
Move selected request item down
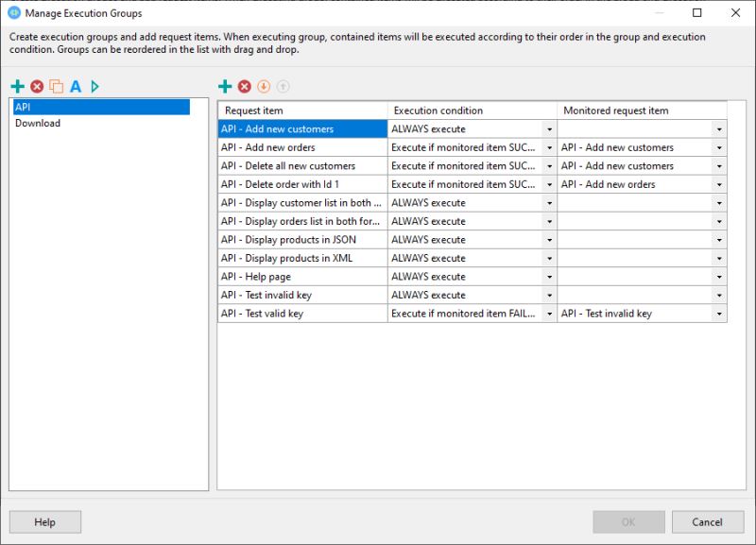pos(264,87)
